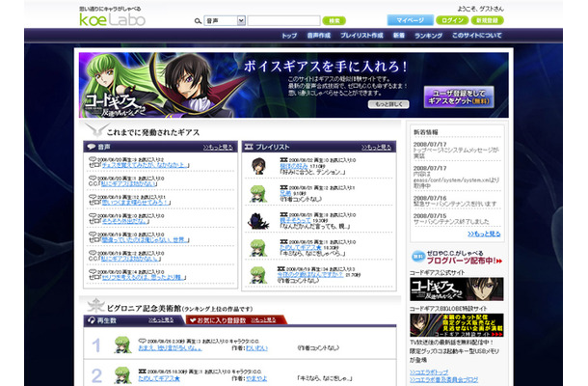588x386 pixels.
Task: Open the 音声 search category dropdown
Action: click(225, 20)
